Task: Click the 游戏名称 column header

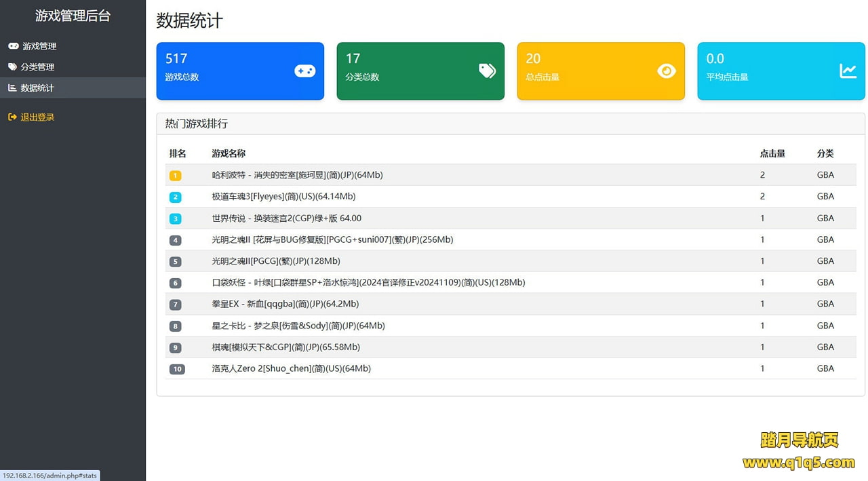Action: point(229,154)
